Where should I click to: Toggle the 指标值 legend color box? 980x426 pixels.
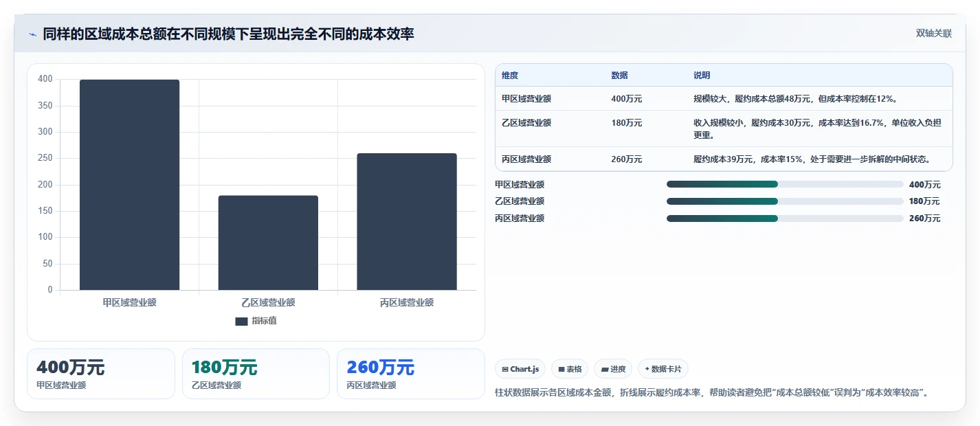[241, 322]
